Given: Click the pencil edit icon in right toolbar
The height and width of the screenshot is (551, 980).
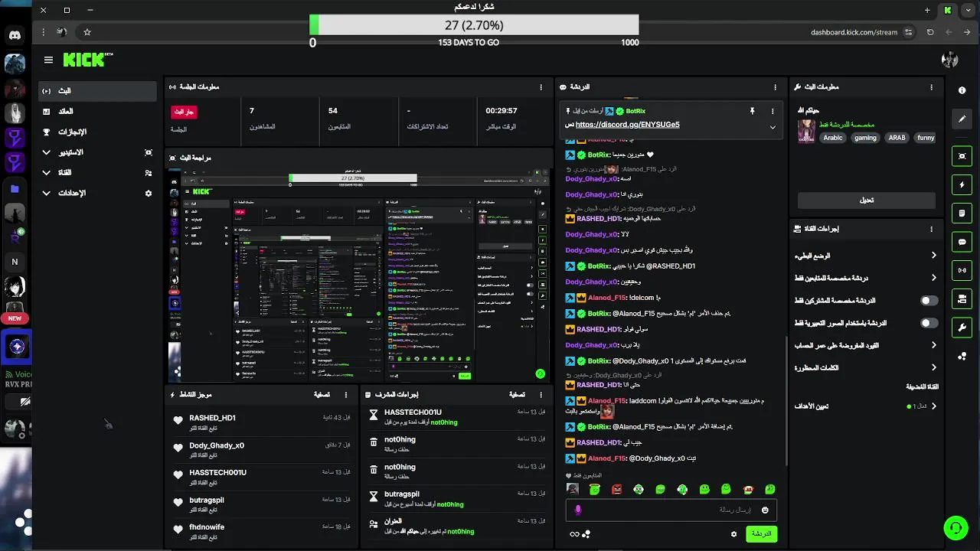Looking at the screenshot, I should 962,119.
